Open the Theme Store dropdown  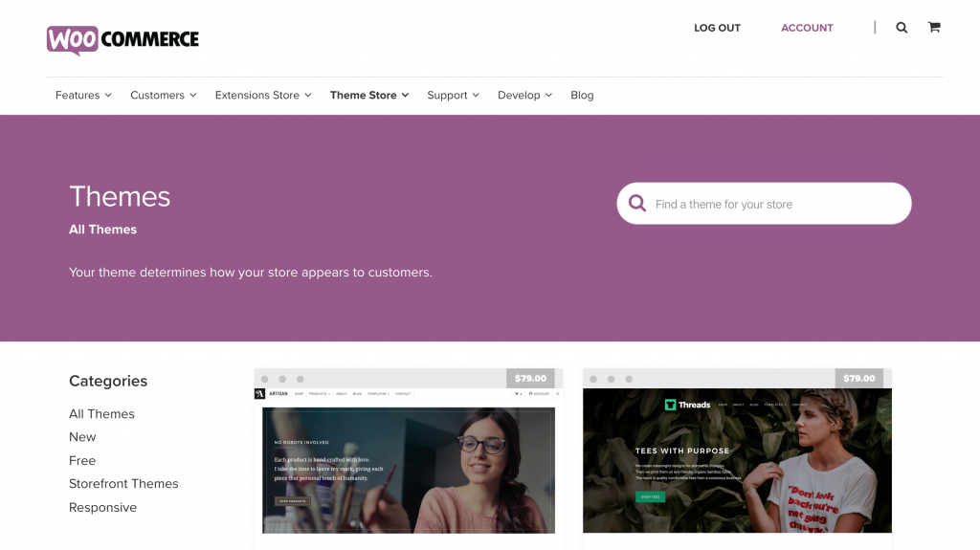click(369, 95)
